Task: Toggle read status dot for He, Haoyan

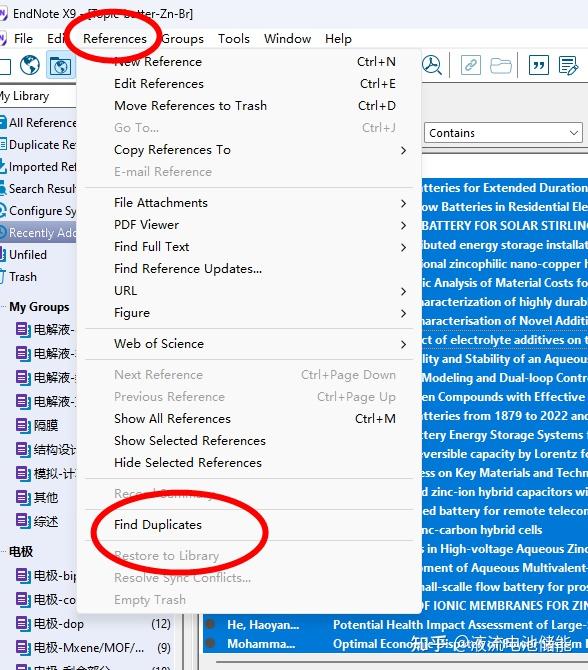Action: coord(210,624)
